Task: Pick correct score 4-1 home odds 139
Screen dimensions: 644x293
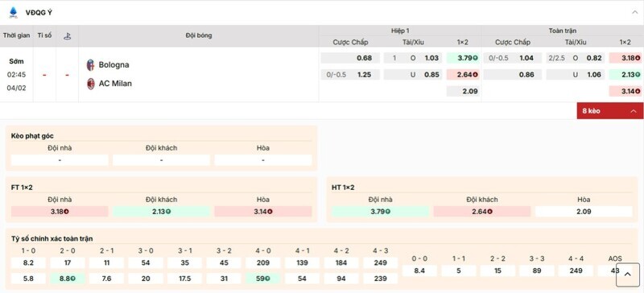Action: pyautogui.click(x=303, y=263)
